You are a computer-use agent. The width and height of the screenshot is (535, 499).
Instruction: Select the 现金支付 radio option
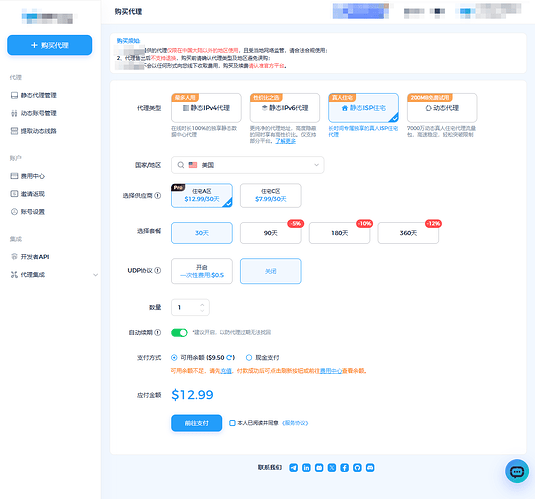point(249,357)
